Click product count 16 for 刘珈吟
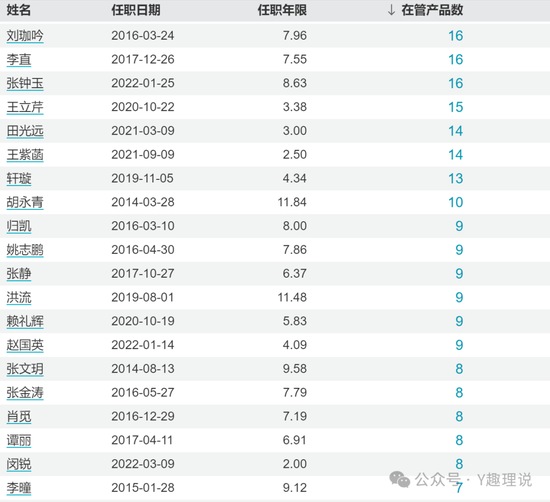Screen dimensions: 550x502 pos(456,36)
